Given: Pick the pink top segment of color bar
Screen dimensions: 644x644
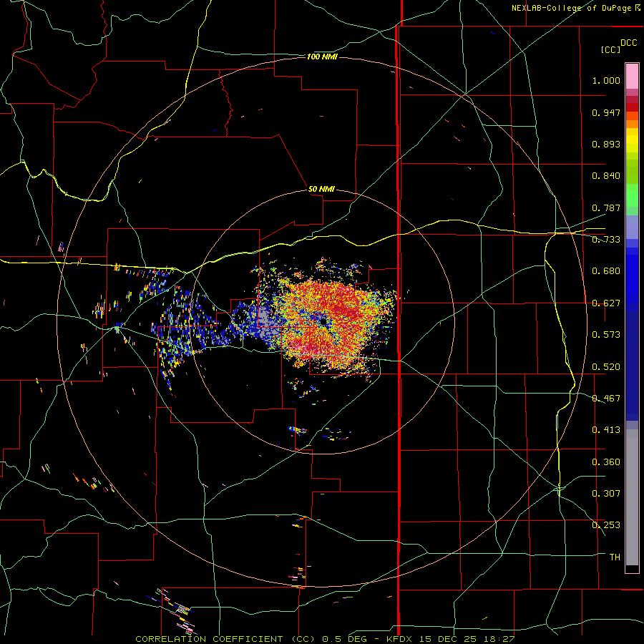Looking at the screenshot, I should 632,77.
